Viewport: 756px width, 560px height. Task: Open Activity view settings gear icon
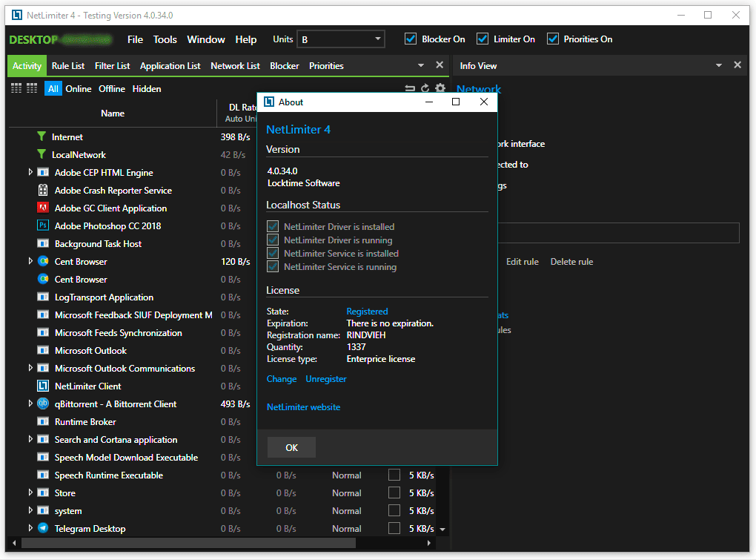coord(440,89)
